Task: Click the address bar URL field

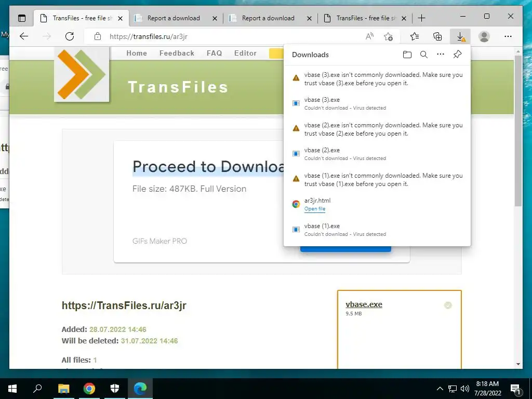Action: point(234,37)
